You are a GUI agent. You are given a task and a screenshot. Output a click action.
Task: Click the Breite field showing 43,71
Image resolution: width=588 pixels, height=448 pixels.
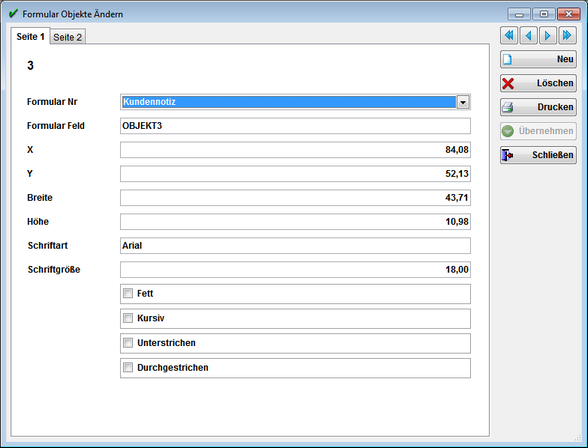pyautogui.click(x=295, y=198)
